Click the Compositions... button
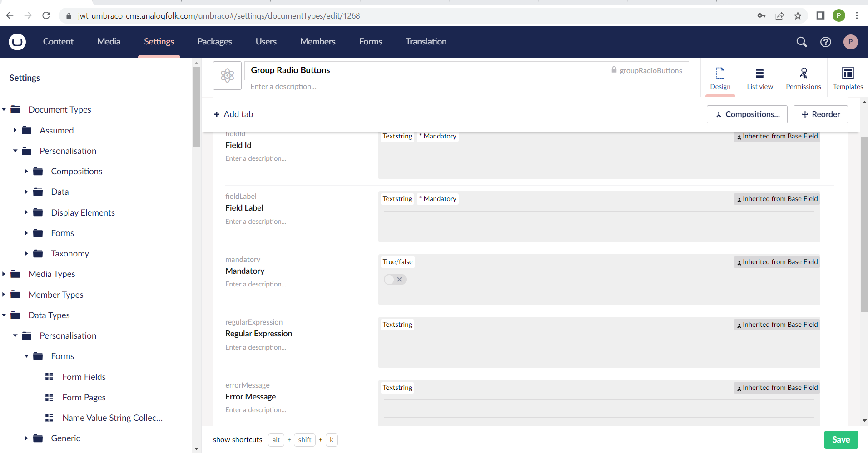The image size is (868, 453). [748, 114]
